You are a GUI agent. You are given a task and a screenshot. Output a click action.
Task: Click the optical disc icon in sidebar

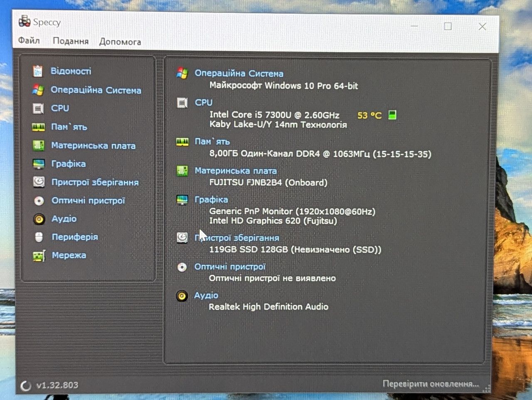(x=39, y=201)
